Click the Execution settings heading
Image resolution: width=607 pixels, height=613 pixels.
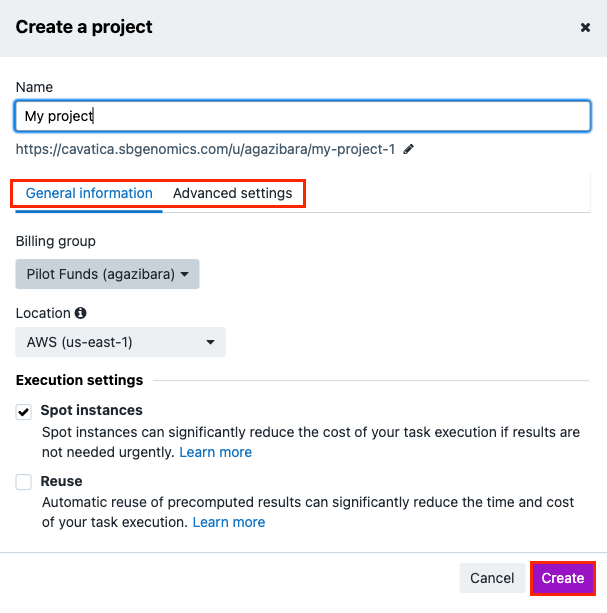[79, 380]
